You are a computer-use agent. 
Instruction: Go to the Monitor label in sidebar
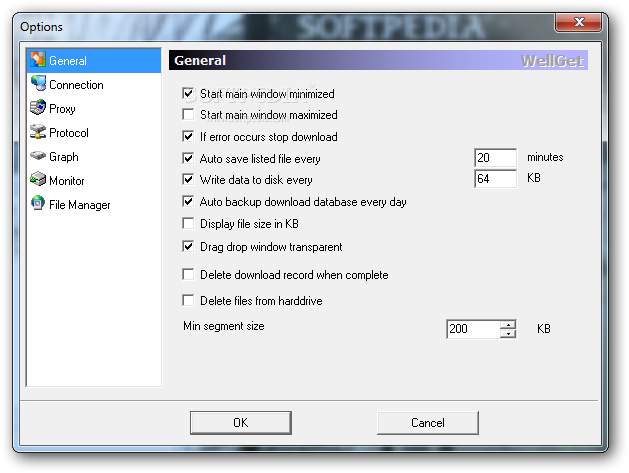pos(67,181)
